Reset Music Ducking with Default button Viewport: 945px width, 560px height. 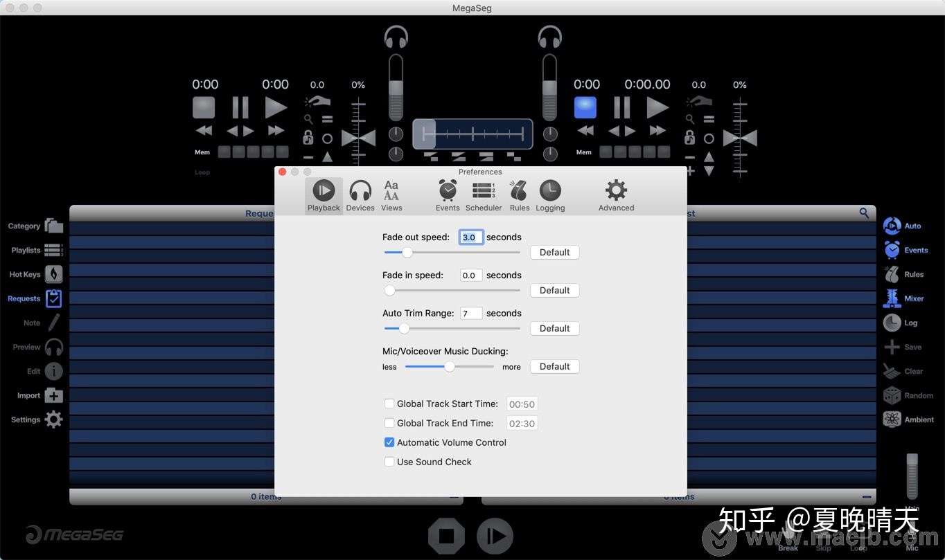tap(555, 366)
